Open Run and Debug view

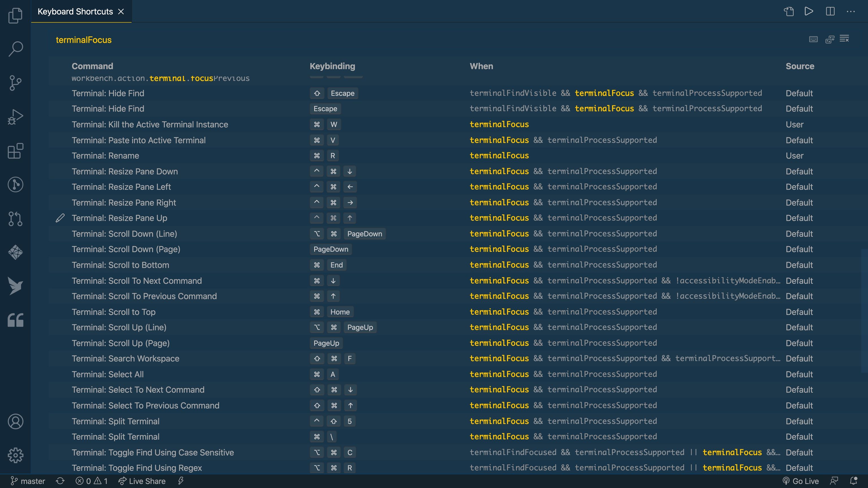(15, 117)
